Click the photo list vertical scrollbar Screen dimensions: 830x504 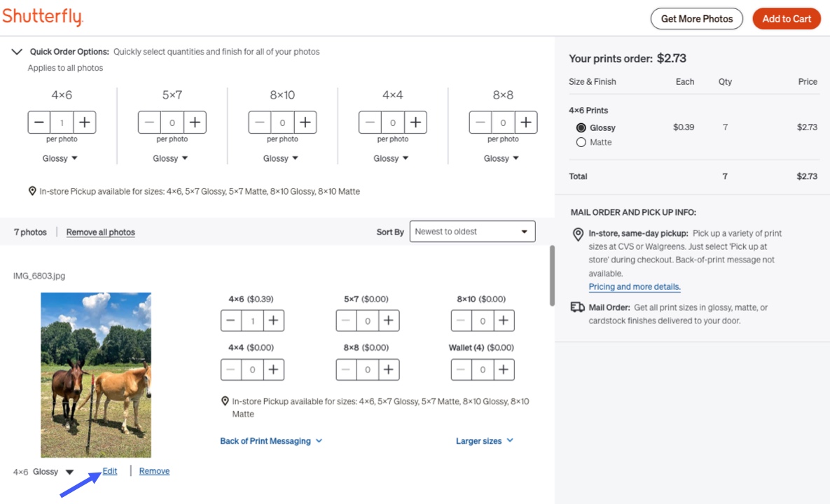pos(552,276)
